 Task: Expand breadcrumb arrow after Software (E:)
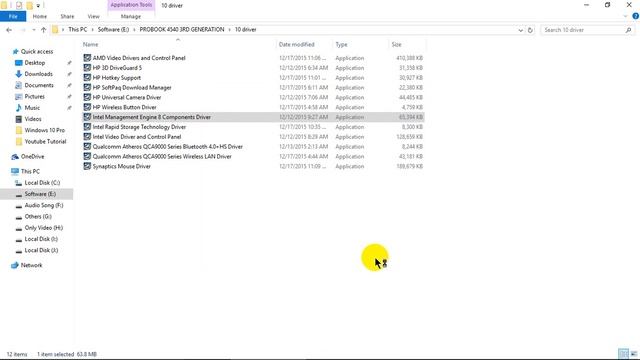(x=134, y=30)
